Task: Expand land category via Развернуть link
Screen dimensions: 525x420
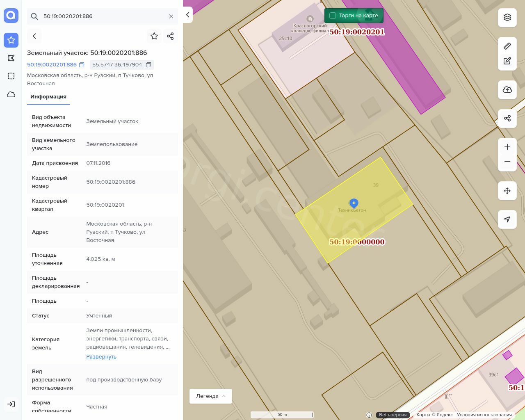Action: click(x=101, y=356)
